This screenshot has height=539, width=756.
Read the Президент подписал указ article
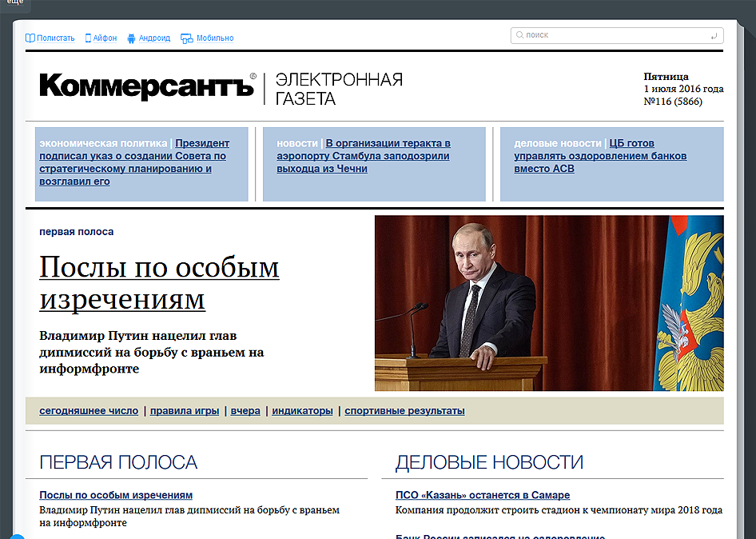pyautogui.click(x=133, y=162)
